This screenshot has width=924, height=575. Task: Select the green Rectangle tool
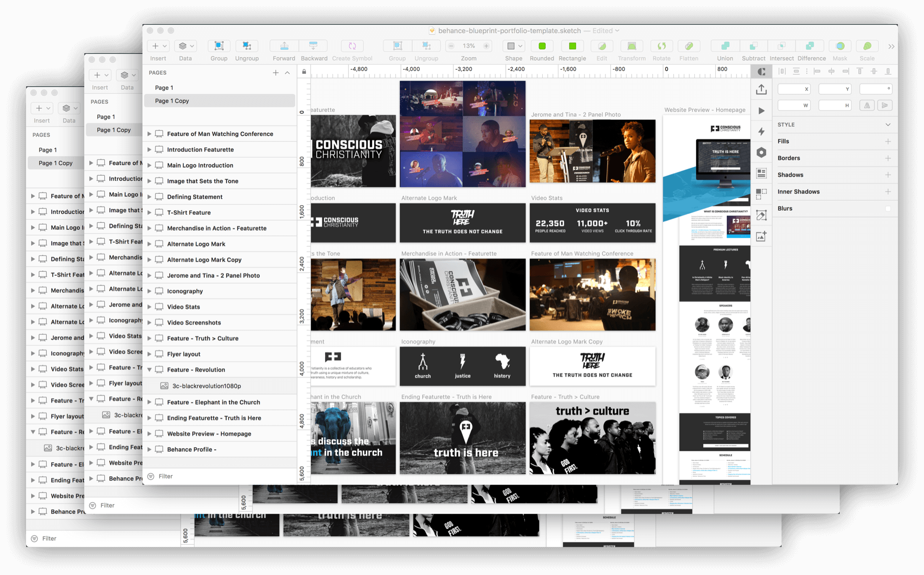point(572,46)
